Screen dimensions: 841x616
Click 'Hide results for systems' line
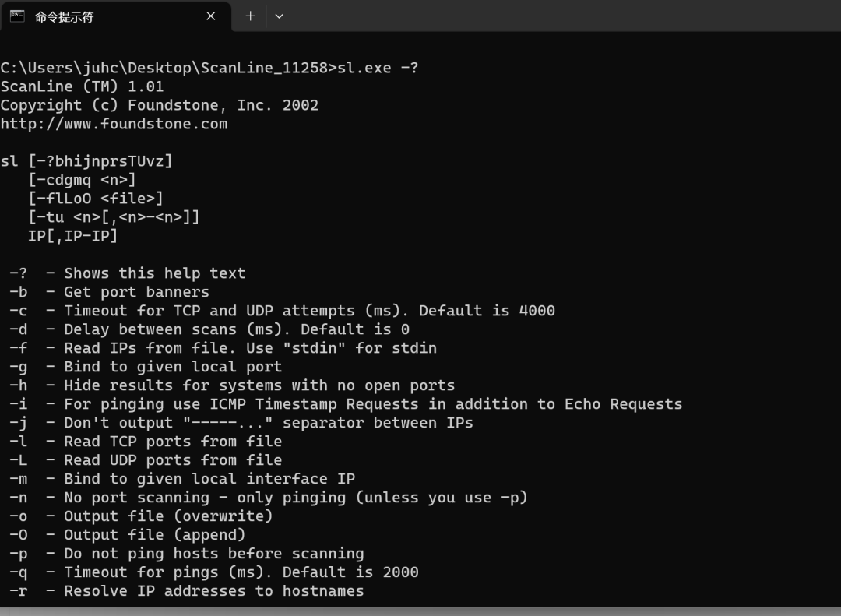click(232, 385)
